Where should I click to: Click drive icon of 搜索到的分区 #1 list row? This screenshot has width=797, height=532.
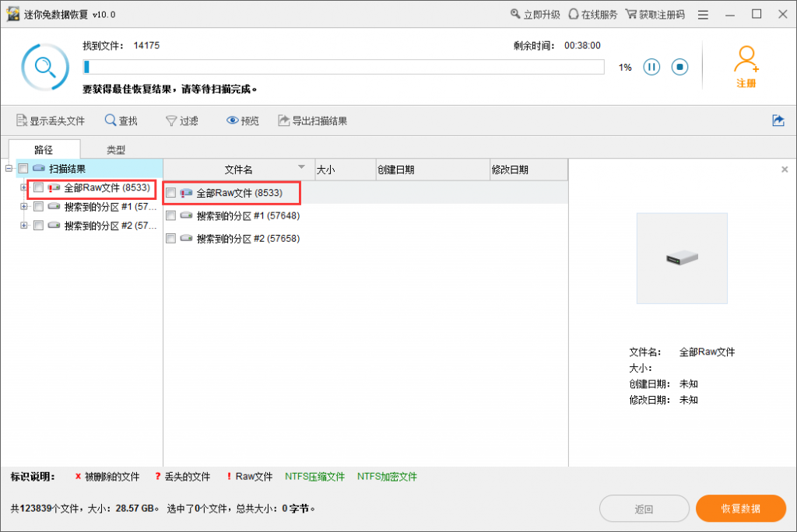click(x=187, y=215)
